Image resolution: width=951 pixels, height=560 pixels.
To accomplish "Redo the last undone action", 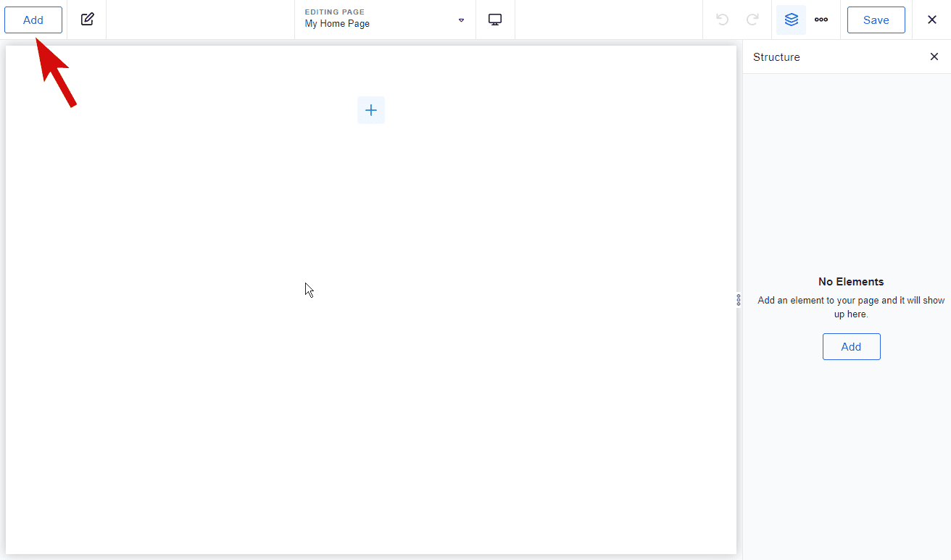I will 753,20.
